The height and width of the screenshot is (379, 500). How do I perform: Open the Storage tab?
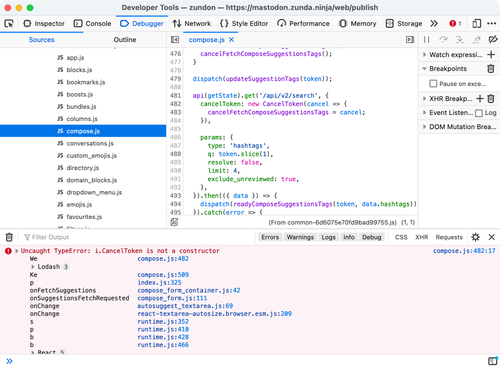[404, 24]
